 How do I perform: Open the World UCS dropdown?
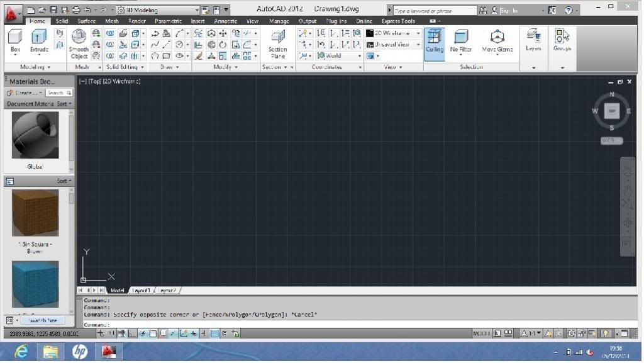coord(339,56)
